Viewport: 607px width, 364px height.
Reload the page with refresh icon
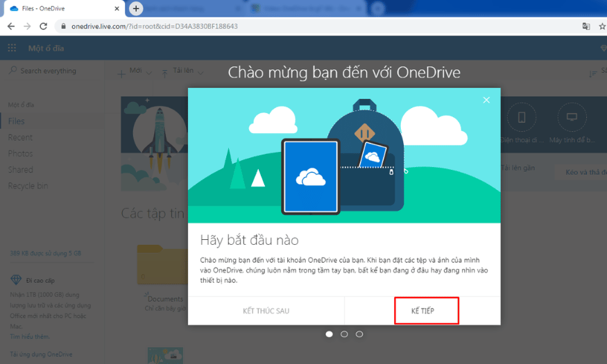pyautogui.click(x=43, y=26)
